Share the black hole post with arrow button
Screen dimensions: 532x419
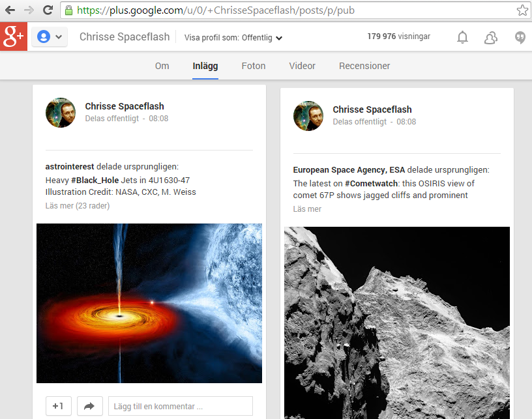(89, 406)
